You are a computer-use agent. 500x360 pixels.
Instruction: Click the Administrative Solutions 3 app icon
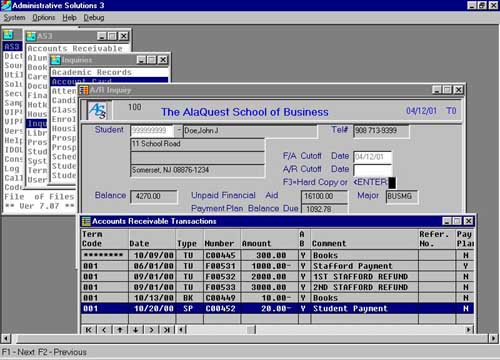[6, 5]
